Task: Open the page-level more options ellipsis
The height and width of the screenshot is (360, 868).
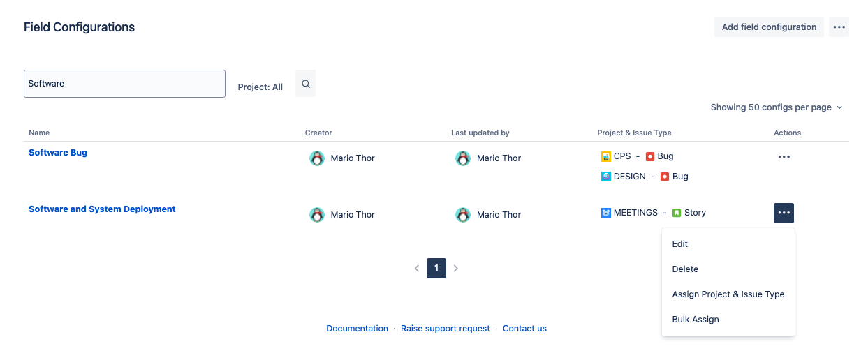Action: click(839, 27)
